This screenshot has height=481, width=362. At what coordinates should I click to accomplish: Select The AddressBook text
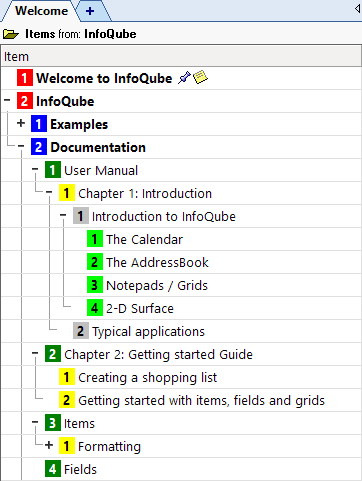coord(157,262)
